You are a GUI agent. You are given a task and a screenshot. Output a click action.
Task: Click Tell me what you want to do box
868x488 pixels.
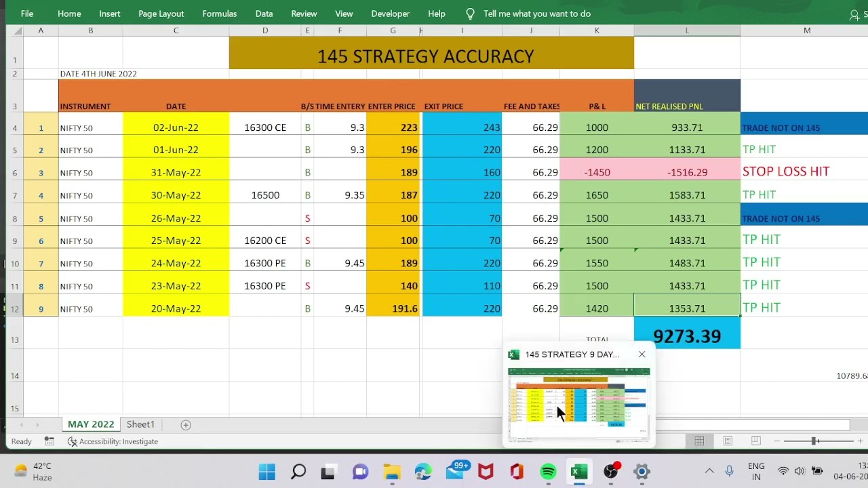[x=537, y=14]
